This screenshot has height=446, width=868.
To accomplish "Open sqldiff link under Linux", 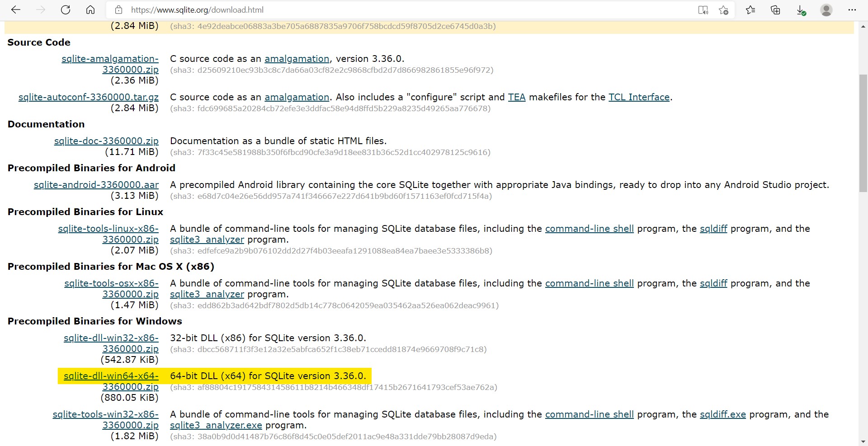I will [x=713, y=229].
